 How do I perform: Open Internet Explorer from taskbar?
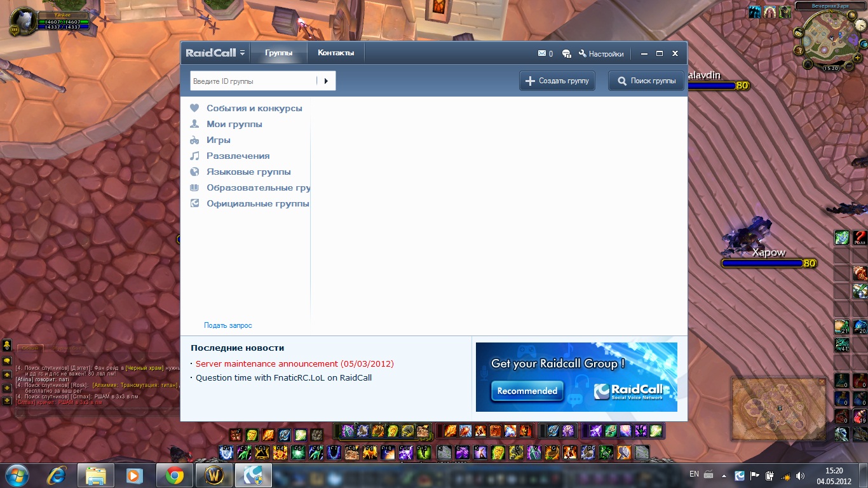pyautogui.click(x=57, y=475)
